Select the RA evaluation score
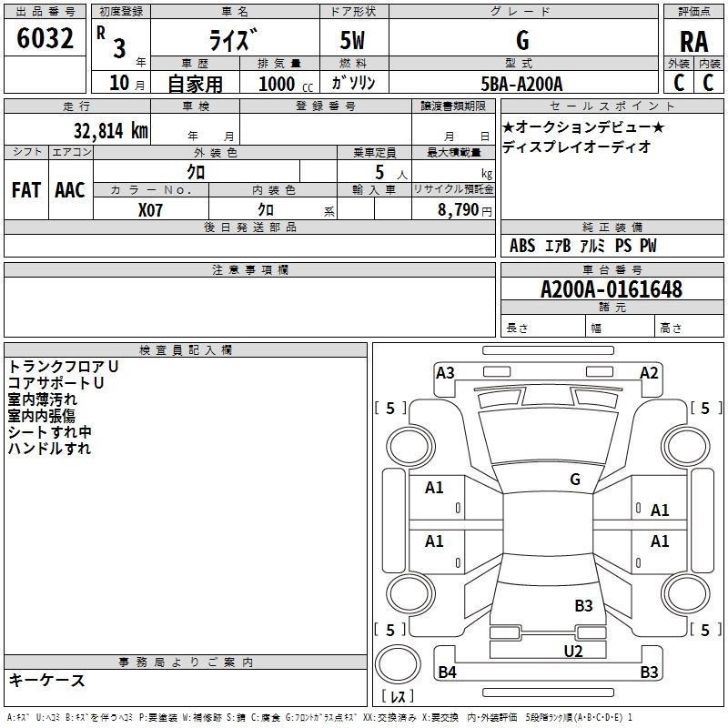The width and height of the screenshot is (728, 728). pyautogui.click(x=693, y=42)
